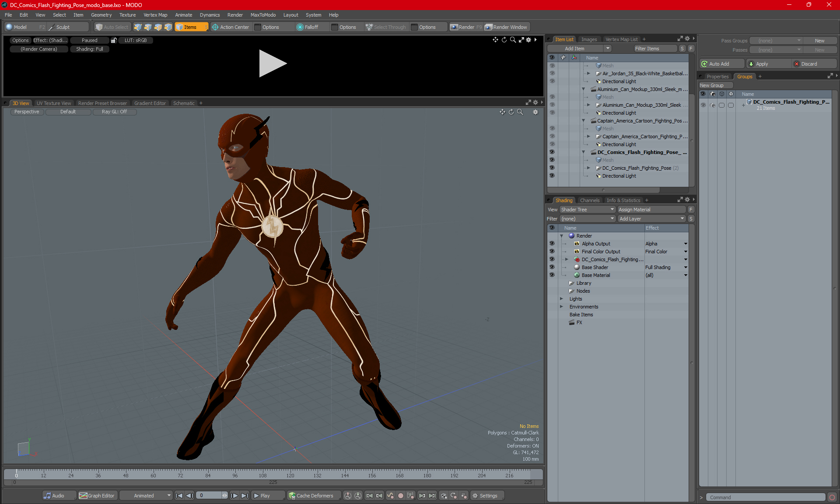Toggle group visibility eye for DC_Comics_Flash group
Viewport: 840px width, 504px height.
(x=703, y=105)
